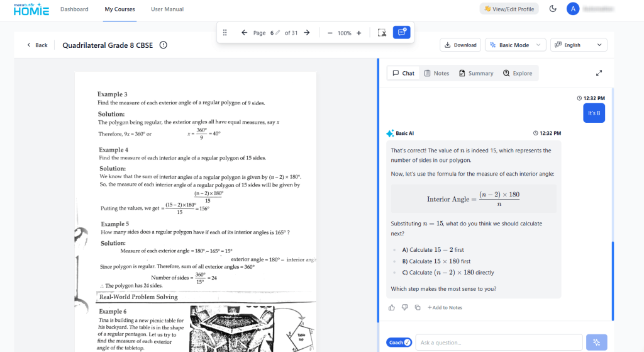The image size is (644, 352).
Task: Select the My Courses menu item
Action: (x=119, y=9)
